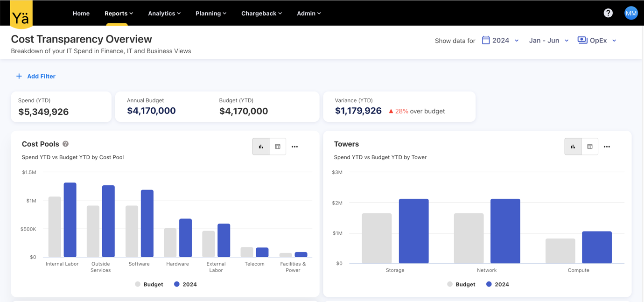The image size is (644, 302).
Task: Switch Towers to table view
Action: pyautogui.click(x=590, y=147)
